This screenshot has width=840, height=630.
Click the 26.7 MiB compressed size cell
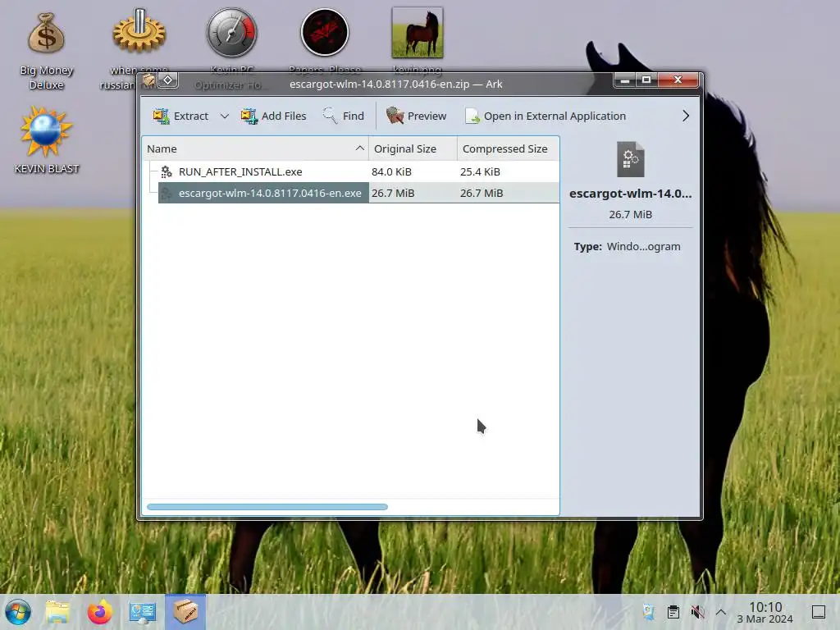coord(482,193)
